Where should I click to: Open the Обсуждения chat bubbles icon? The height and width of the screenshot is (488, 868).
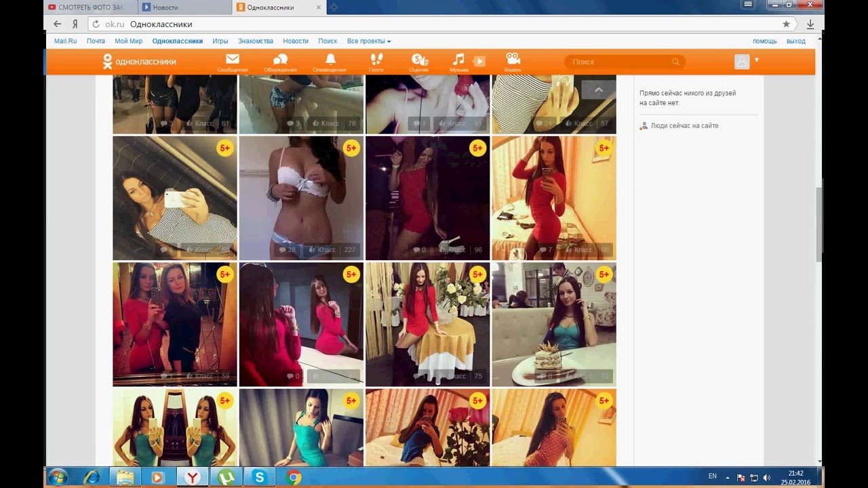coord(280,59)
